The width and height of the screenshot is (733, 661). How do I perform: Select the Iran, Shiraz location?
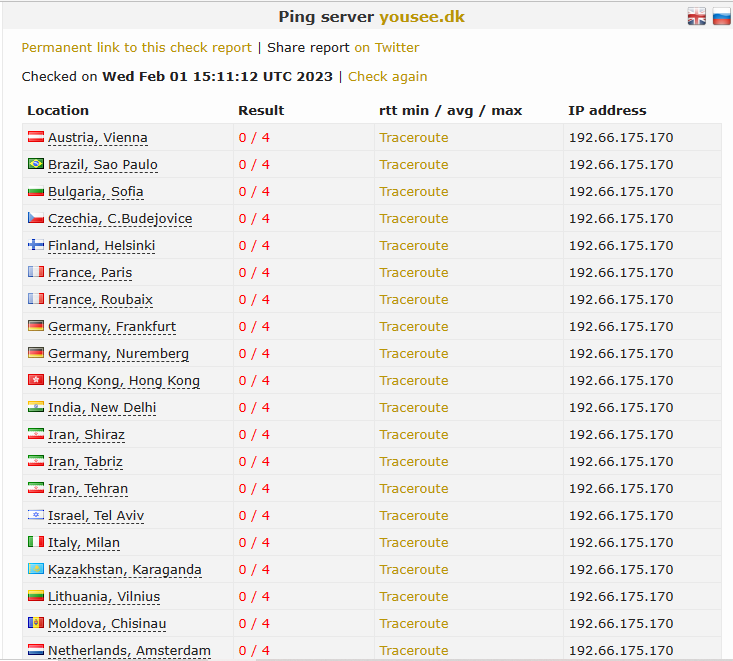click(86, 435)
